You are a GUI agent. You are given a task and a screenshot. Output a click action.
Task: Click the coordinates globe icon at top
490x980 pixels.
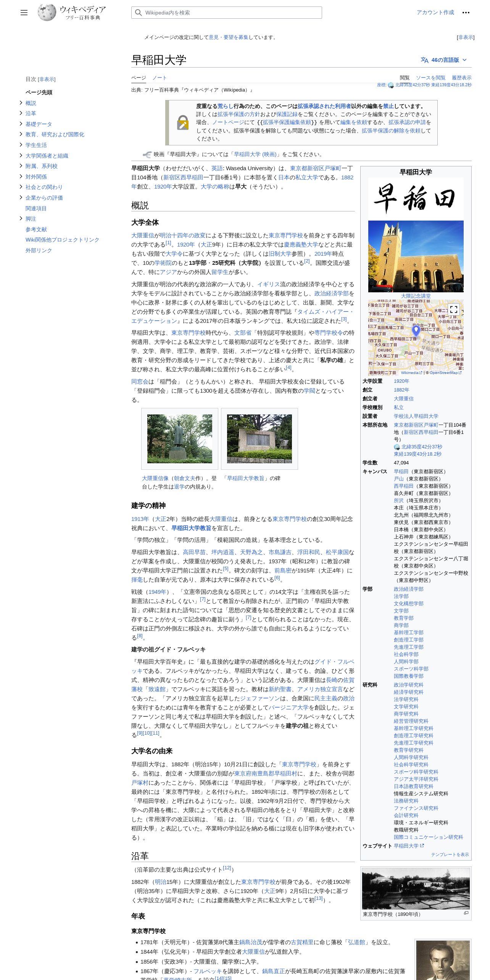coord(391,85)
